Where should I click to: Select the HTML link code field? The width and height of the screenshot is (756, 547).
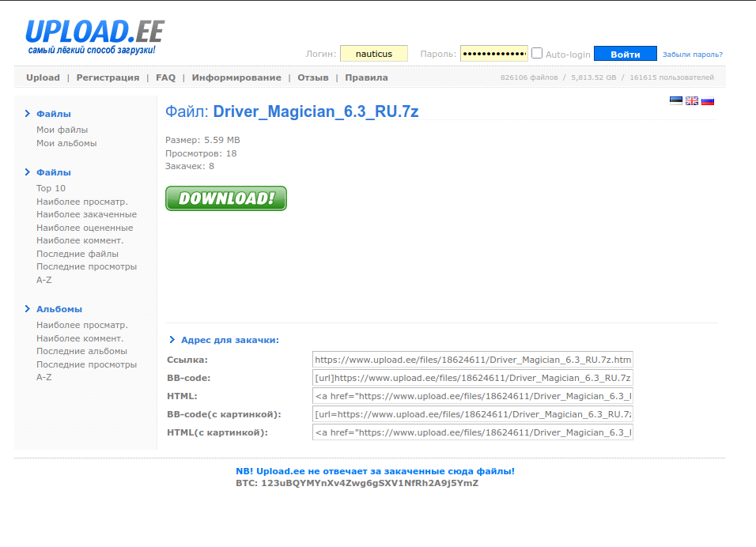coord(473,396)
